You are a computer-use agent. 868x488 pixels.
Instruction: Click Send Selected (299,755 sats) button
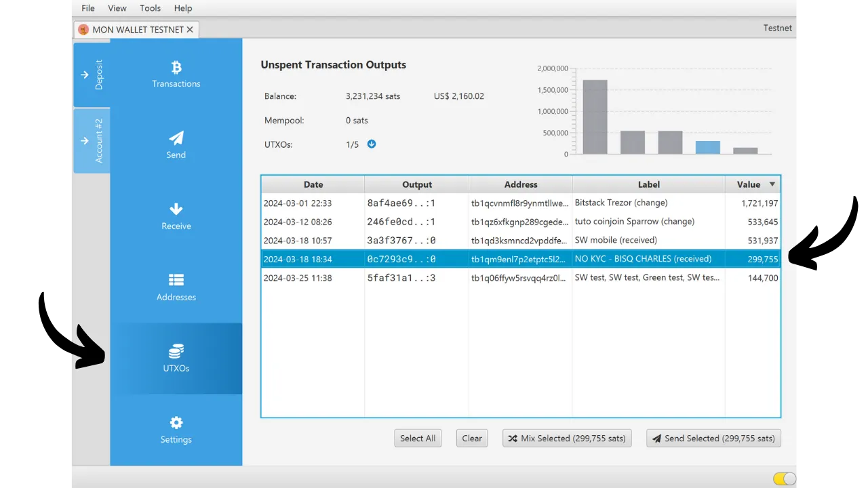713,439
